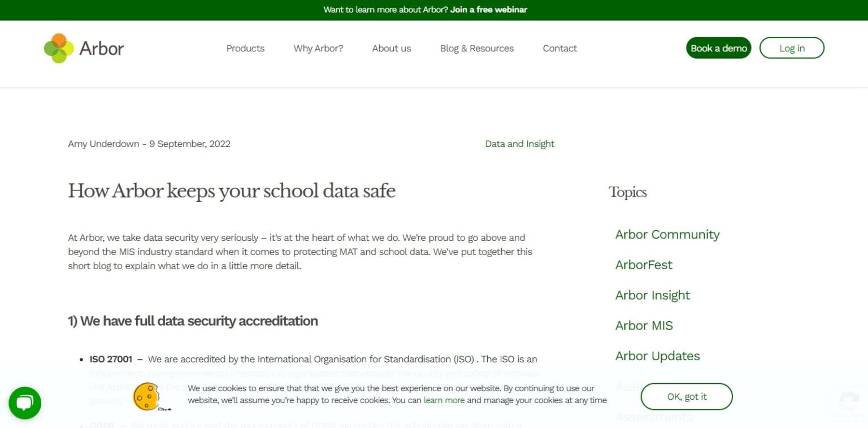The width and height of the screenshot is (868, 428).
Task: Click the learn more cookies link
Action: click(444, 400)
